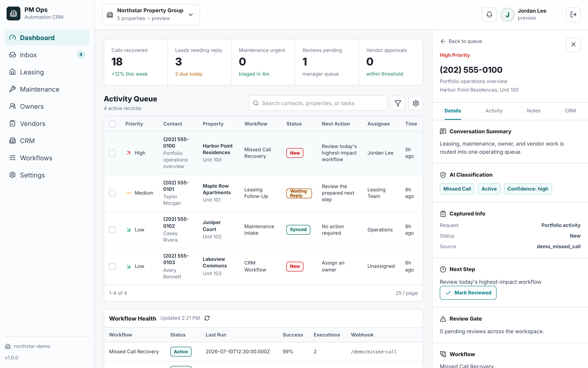Check the row for (202) 555-0100
Viewport: 588px width, 368px height.
click(x=112, y=153)
